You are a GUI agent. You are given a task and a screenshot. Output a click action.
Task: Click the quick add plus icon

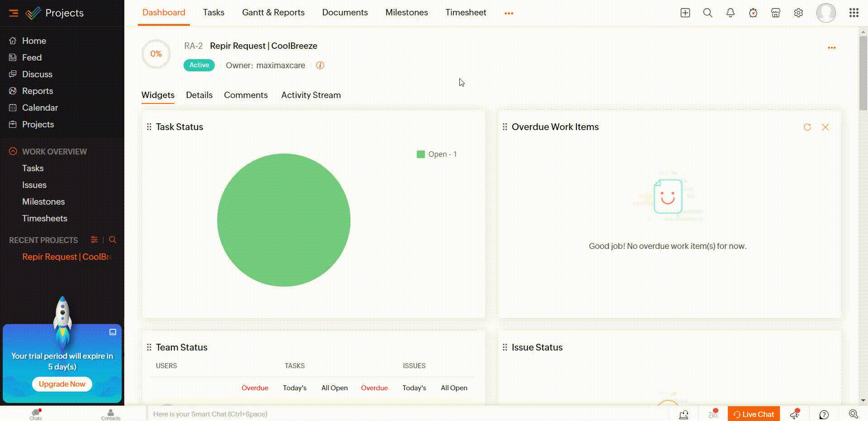point(685,13)
